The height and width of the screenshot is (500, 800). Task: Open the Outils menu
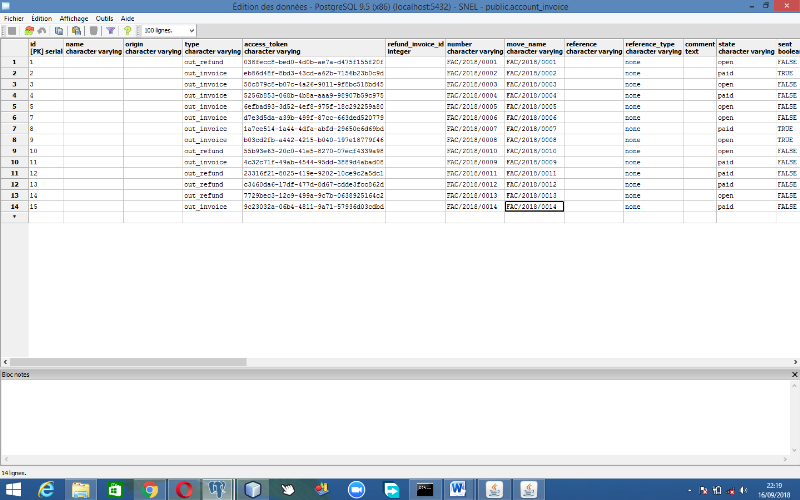coord(104,18)
